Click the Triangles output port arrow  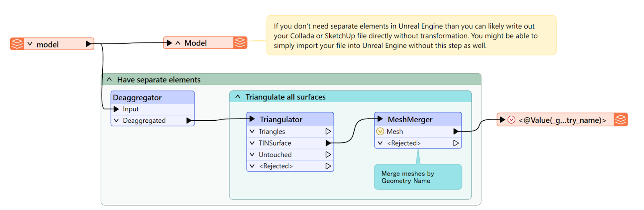point(328,132)
